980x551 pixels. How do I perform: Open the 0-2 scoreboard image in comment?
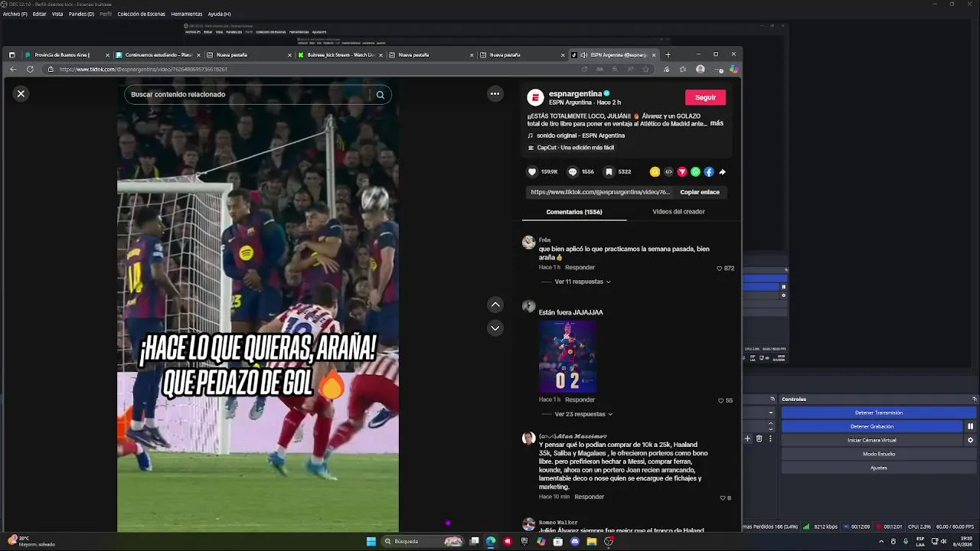click(567, 357)
